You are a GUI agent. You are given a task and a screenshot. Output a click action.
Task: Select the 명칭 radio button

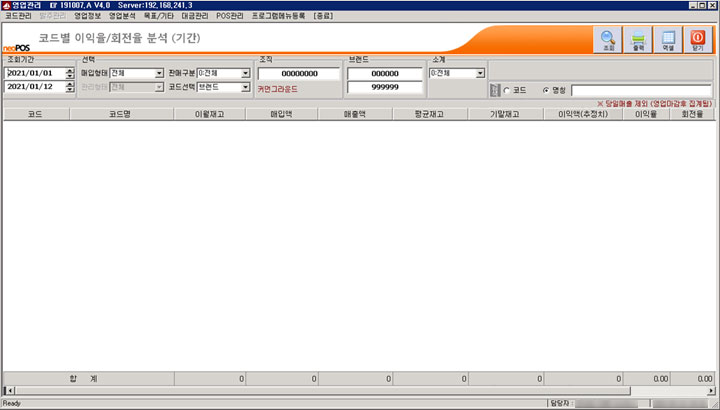point(546,91)
